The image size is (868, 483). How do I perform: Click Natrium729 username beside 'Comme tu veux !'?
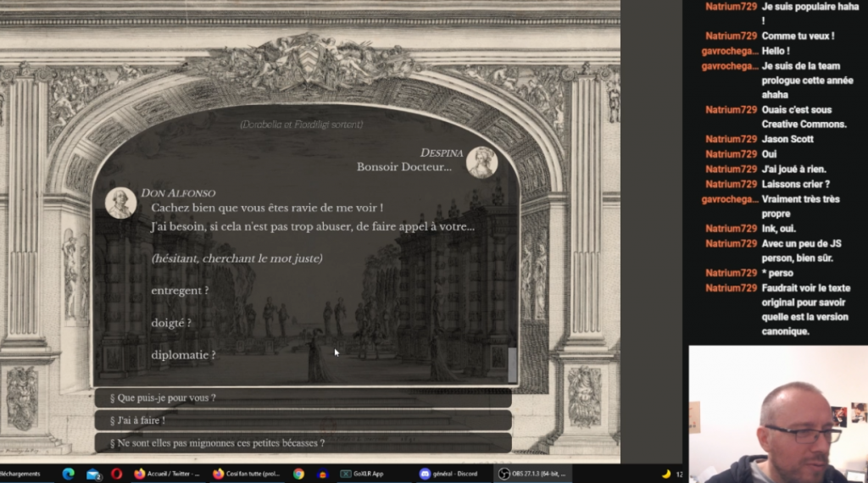pyautogui.click(x=731, y=36)
